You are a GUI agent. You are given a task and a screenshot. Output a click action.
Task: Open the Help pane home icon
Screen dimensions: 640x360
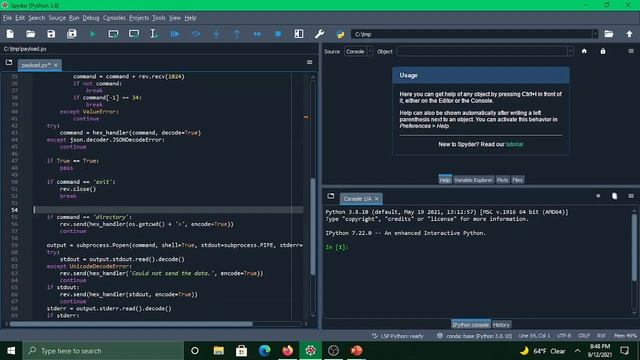click(584, 51)
